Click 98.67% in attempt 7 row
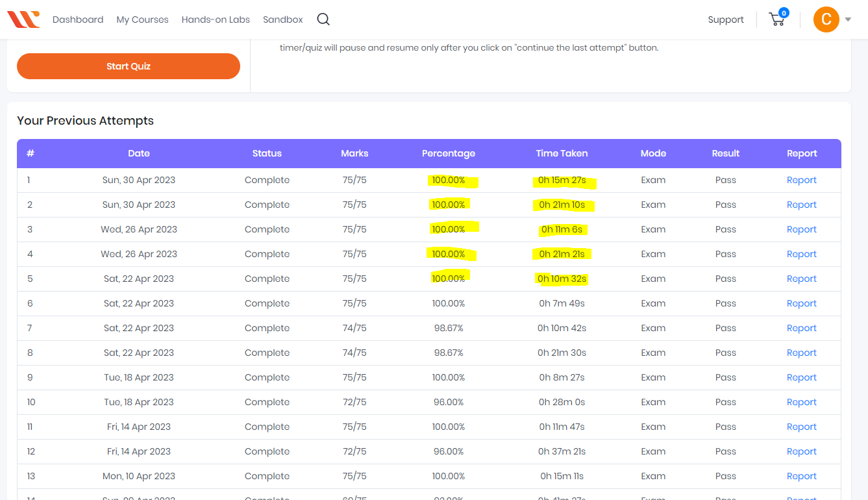This screenshot has height=500, width=868. (x=449, y=328)
